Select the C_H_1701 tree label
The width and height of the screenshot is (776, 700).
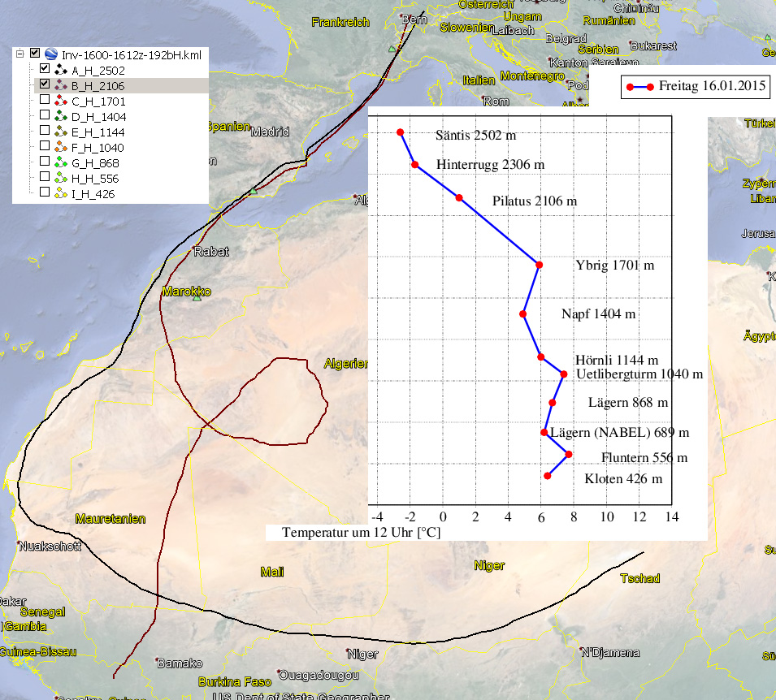98,102
